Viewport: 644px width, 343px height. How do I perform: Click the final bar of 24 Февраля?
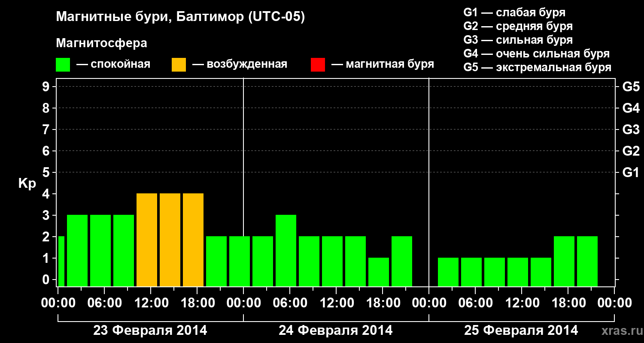click(402, 261)
